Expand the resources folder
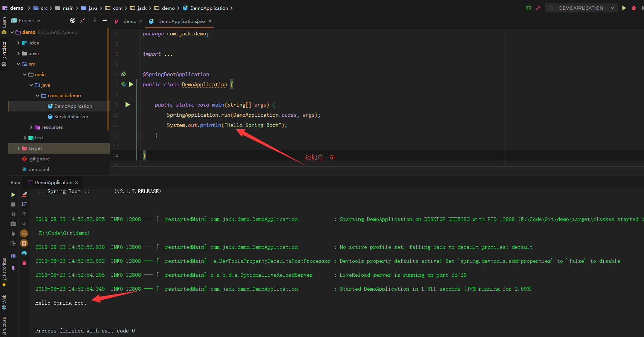The width and height of the screenshot is (644, 337). 31,127
